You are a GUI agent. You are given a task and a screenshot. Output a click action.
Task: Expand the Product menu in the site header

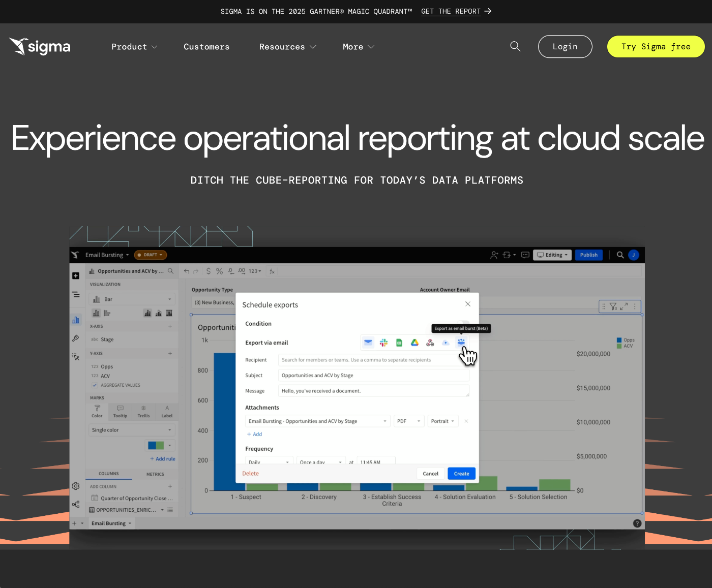click(x=134, y=47)
